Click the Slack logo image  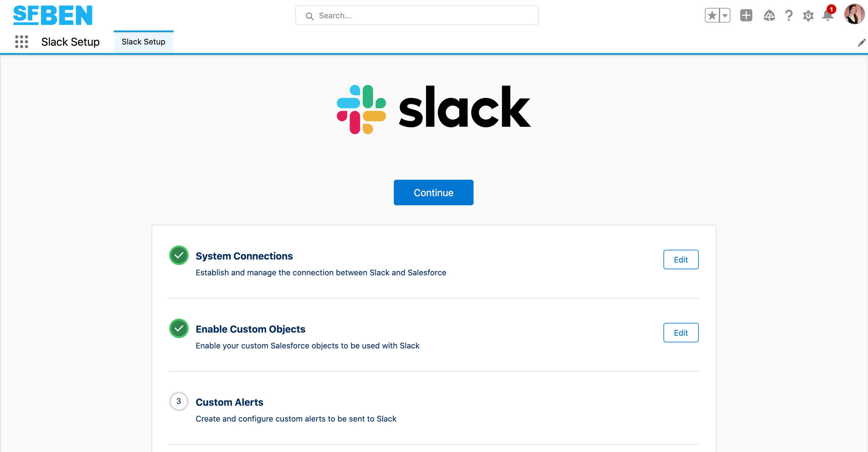point(434,110)
